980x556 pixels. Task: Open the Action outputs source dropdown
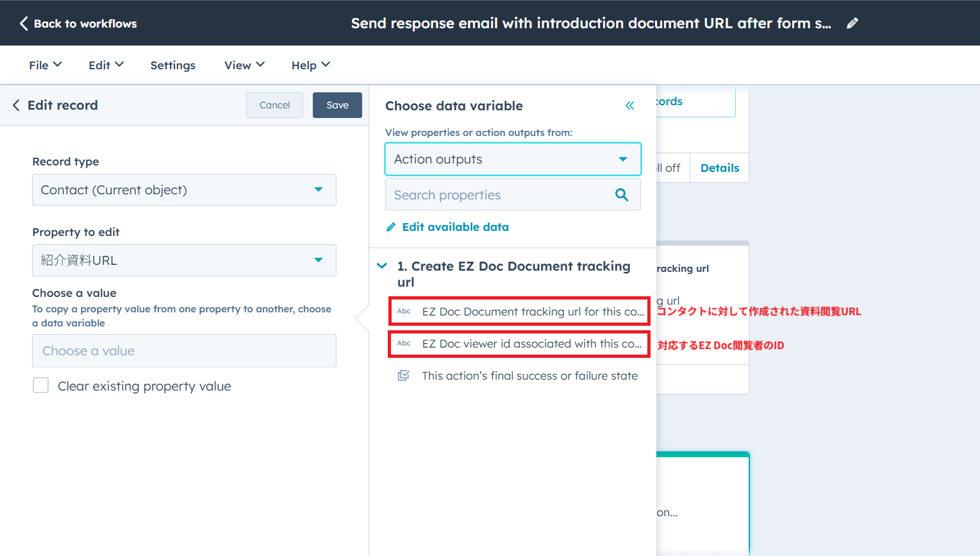point(512,159)
